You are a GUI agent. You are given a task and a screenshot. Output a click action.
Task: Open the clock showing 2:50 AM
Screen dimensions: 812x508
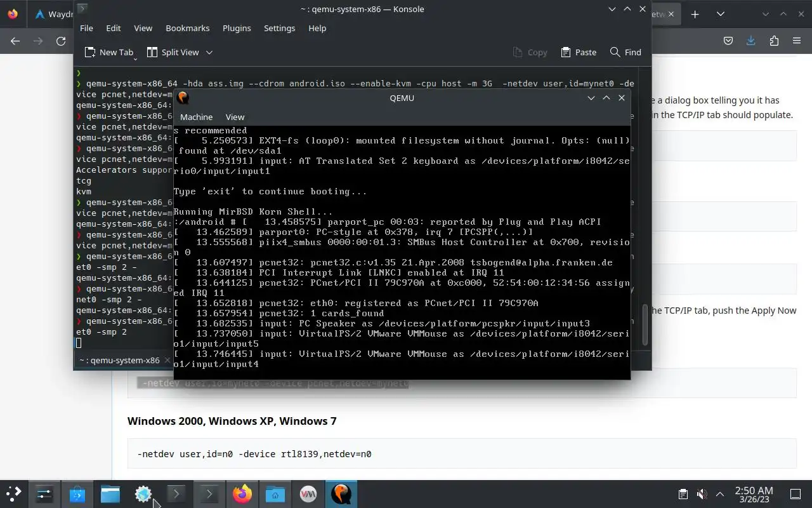pyautogui.click(x=754, y=494)
